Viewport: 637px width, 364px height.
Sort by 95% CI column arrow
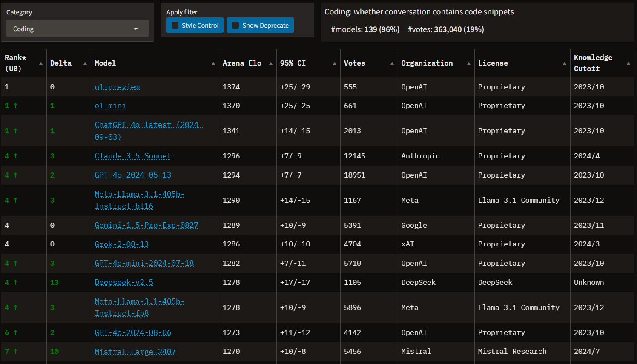tap(335, 63)
